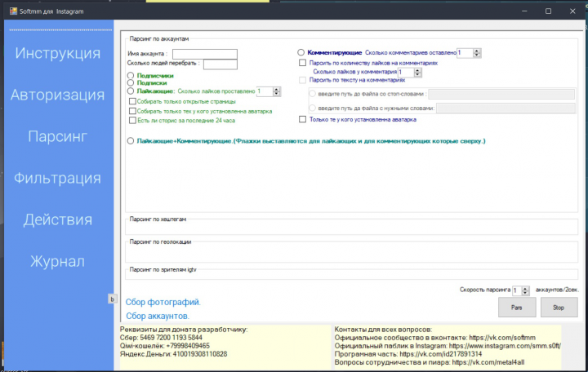Screen dimensions: 588x372
Task: Select the Лайкающие radio button
Action: pyautogui.click(x=131, y=91)
